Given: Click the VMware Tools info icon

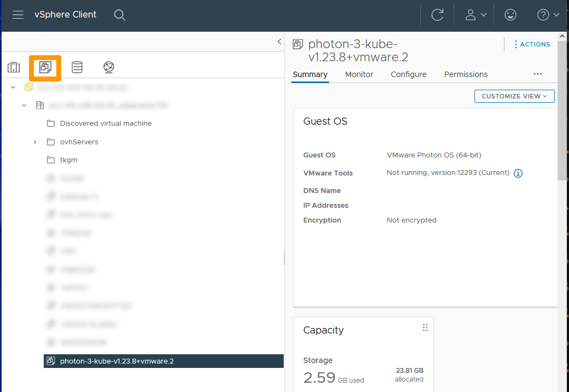Looking at the screenshot, I should [x=518, y=173].
